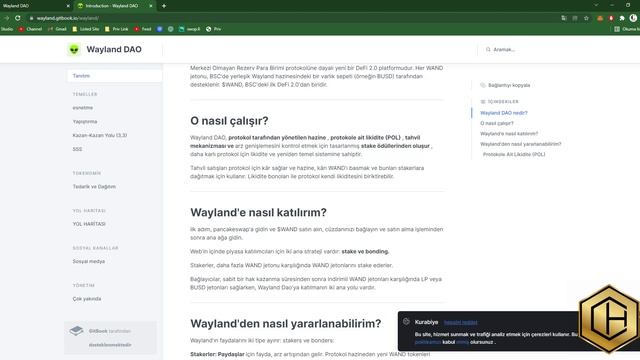Click the GitBook logo icon
The height and width of the screenshot is (360, 640).
tap(76, 331)
